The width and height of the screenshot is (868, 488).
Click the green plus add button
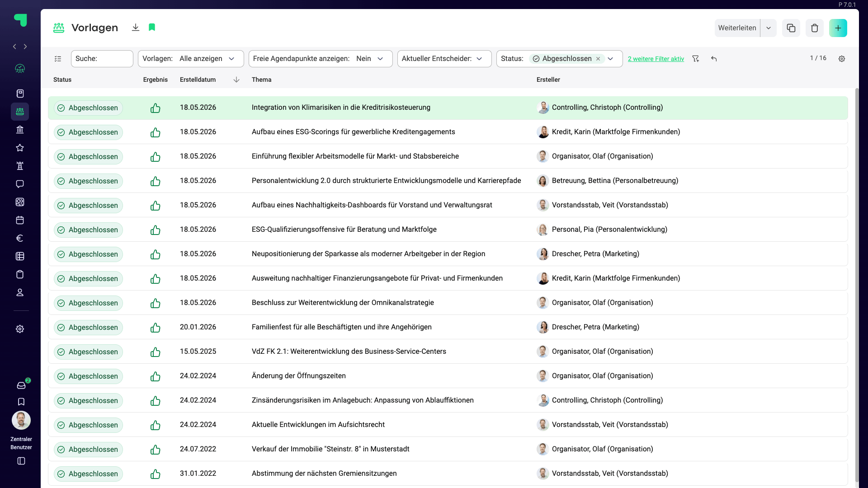pyautogui.click(x=838, y=28)
